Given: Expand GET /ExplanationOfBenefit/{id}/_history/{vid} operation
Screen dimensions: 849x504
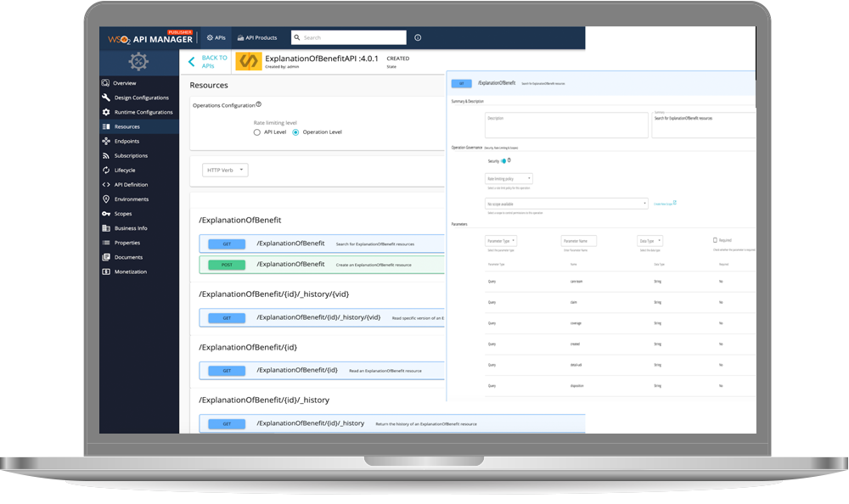Looking at the screenshot, I should 322,318.
